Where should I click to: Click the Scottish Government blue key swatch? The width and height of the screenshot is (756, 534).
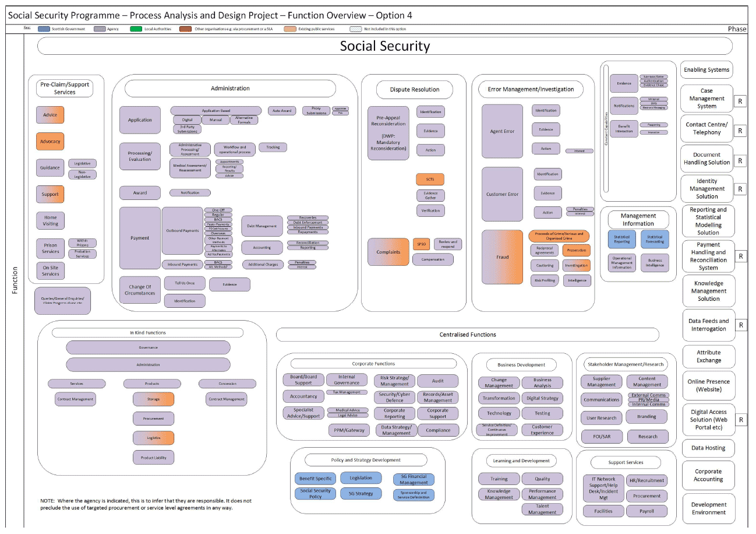click(x=44, y=29)
